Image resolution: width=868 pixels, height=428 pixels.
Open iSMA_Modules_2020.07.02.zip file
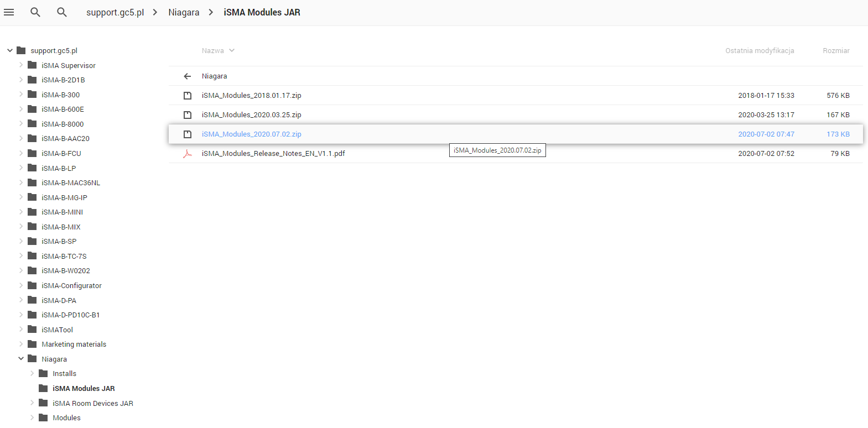(x=252, y=134)
